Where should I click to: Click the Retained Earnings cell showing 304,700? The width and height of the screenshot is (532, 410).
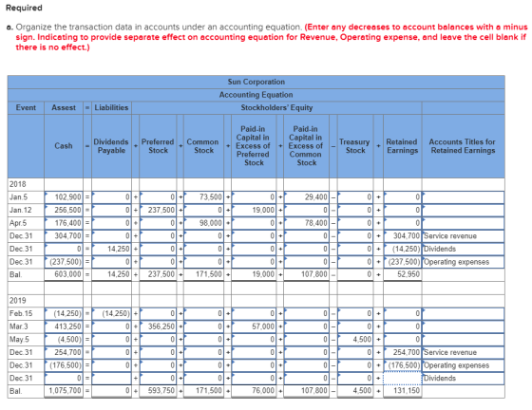403,235
